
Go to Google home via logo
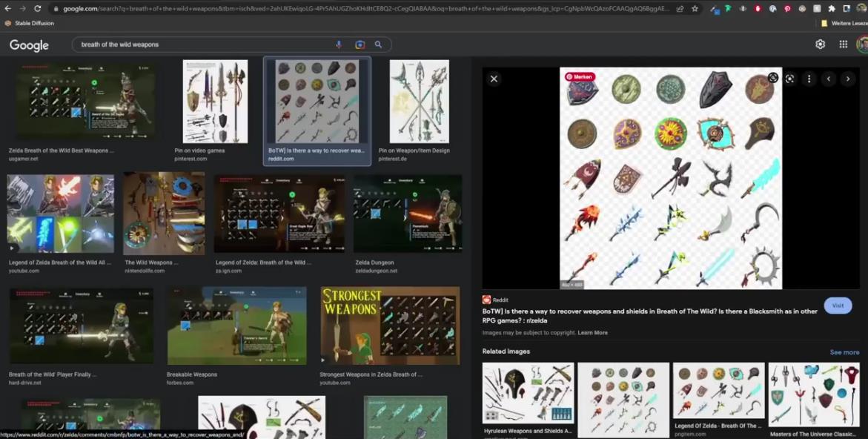pyautogui.click(x=29, y=45)
